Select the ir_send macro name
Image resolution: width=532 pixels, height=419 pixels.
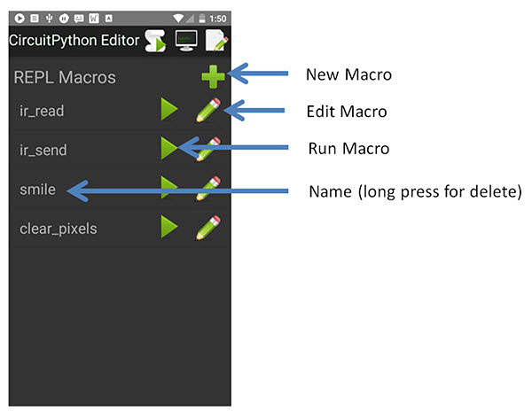tap(43, 150)
